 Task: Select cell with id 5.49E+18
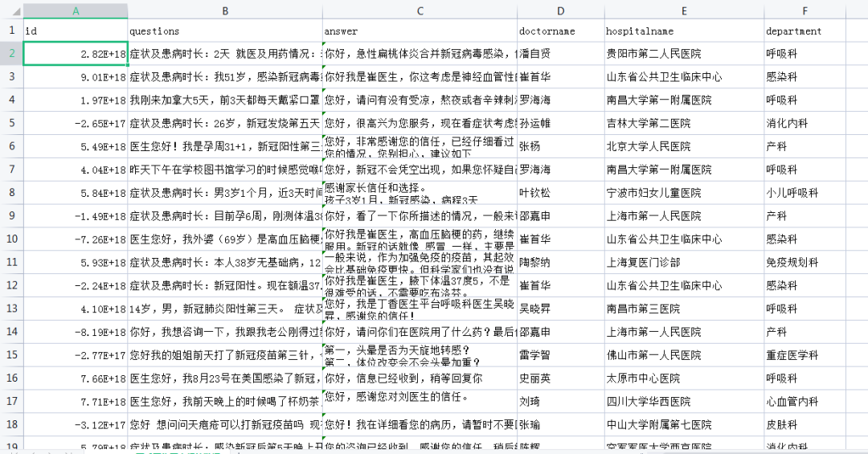tap(76, 146)
